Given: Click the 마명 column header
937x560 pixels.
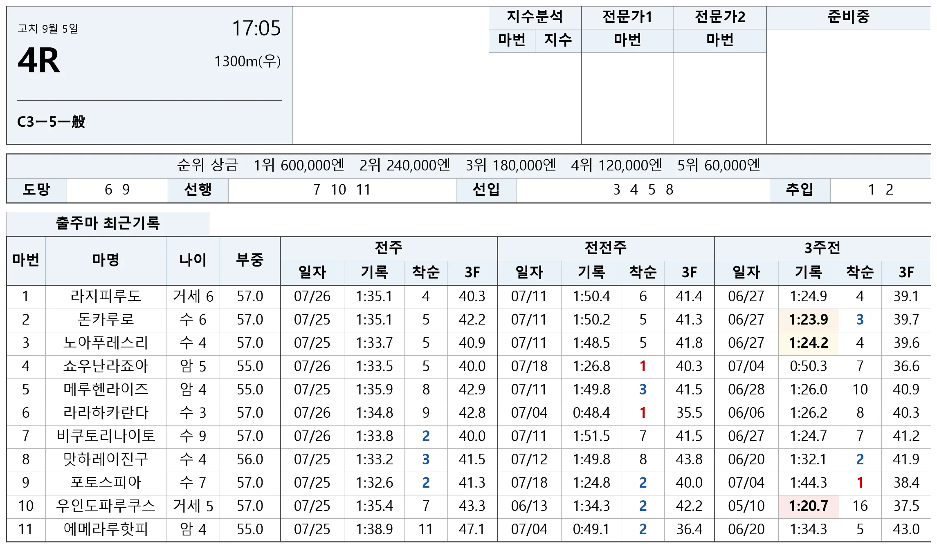Looking at the screenshot, I should click(x=106, y=260).
